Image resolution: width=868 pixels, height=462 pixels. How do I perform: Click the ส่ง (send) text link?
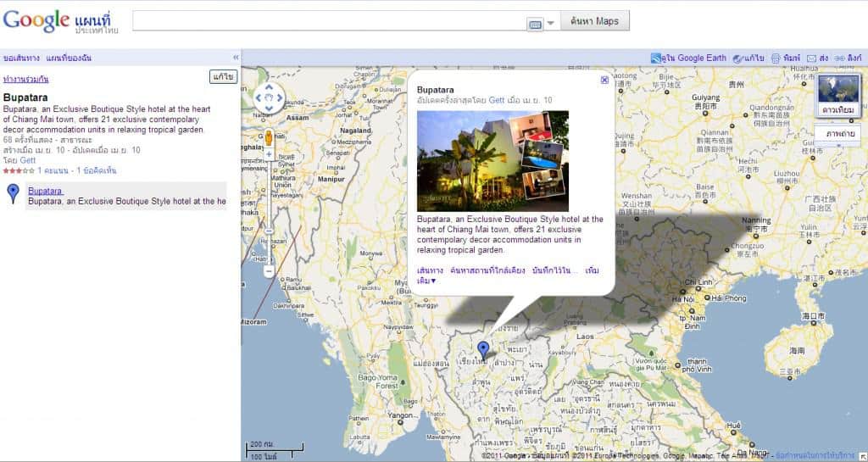pos(824,58)
